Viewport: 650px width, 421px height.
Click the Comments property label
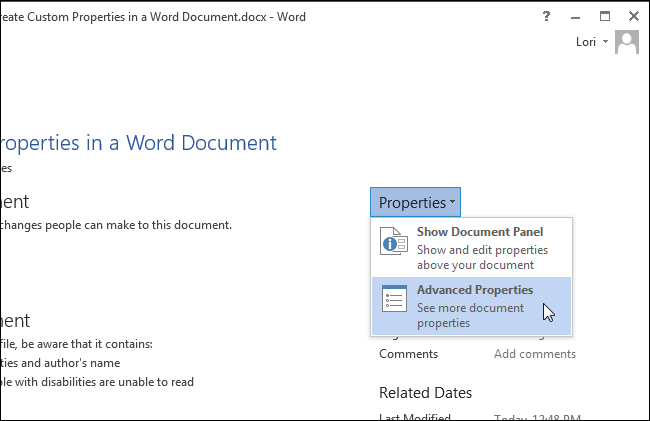coord(408,354)
